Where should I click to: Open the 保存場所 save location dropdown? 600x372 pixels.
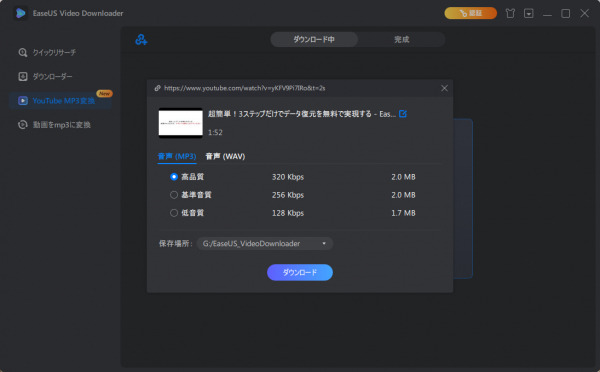265,244
